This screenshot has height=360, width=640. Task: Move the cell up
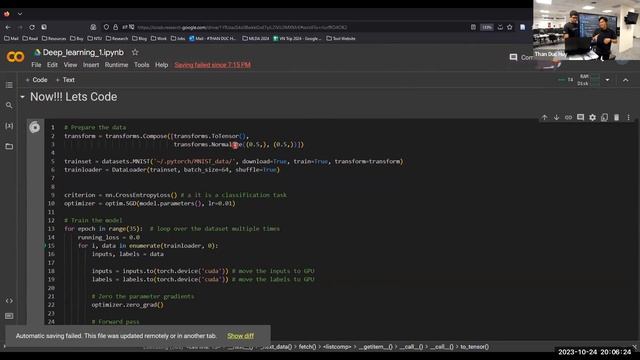544,118
